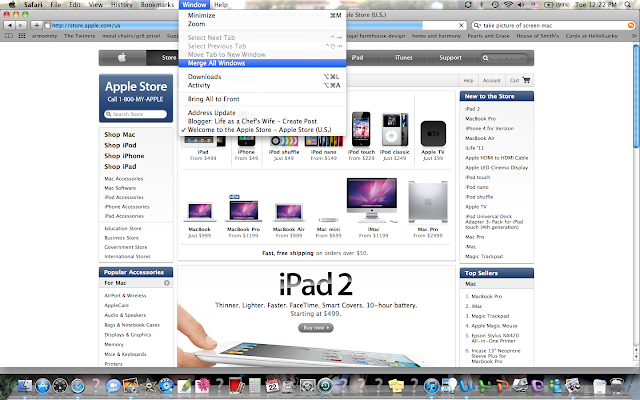Open the Safari search field magnifier dropdown
Screen dimensions: 640x400
477,25
